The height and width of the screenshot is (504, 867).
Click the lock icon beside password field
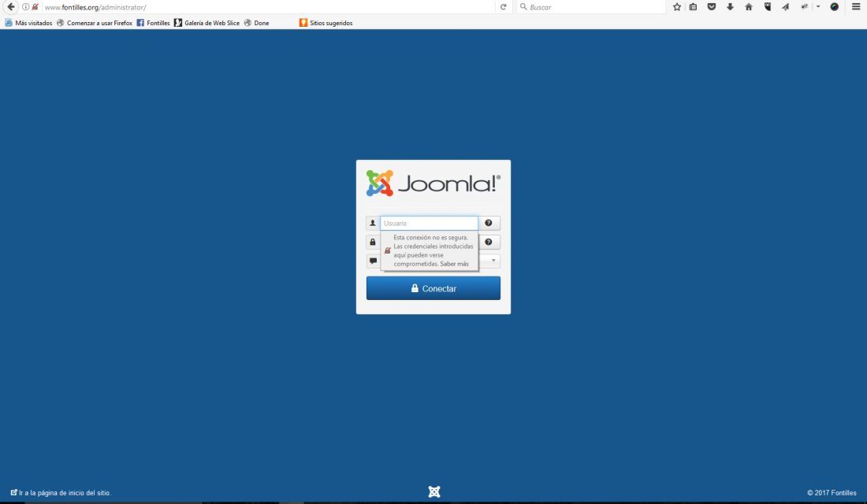[x=373, y=242]
